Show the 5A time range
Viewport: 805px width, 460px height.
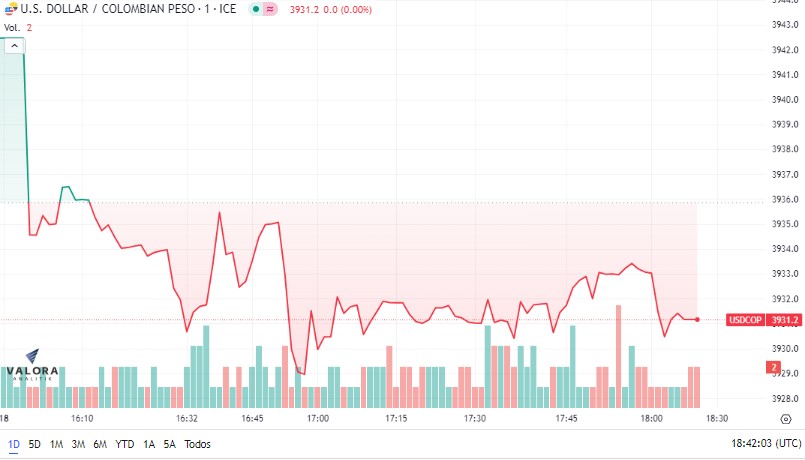click(x=169, y=444)
